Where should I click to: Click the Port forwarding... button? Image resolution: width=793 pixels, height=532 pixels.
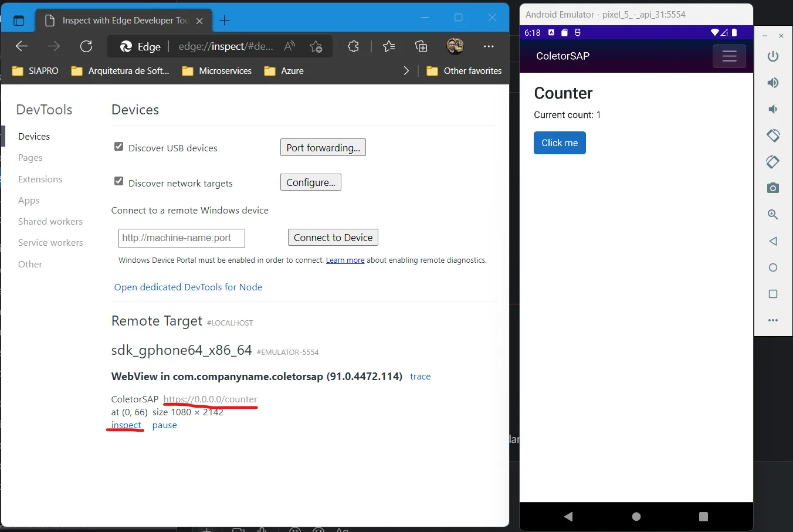(x=323, y=148)
